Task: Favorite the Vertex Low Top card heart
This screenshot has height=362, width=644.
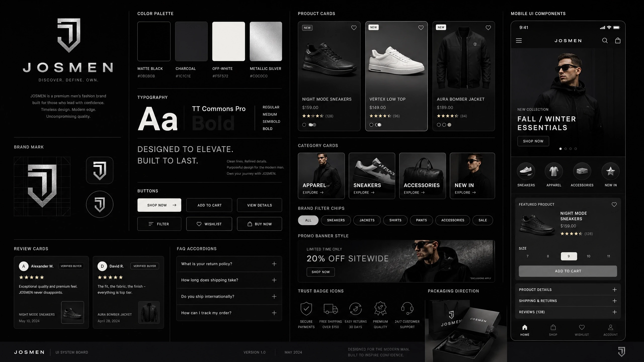Action: click(421, 28)
